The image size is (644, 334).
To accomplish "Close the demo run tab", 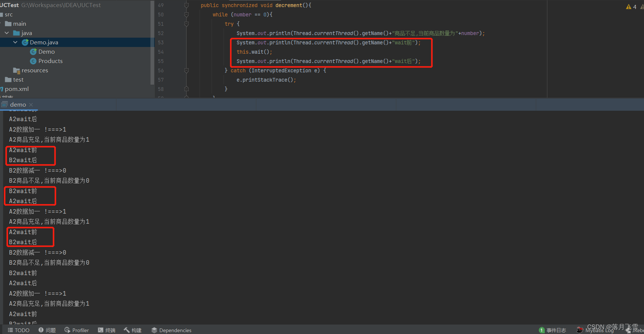I will [x=31, y=105].
